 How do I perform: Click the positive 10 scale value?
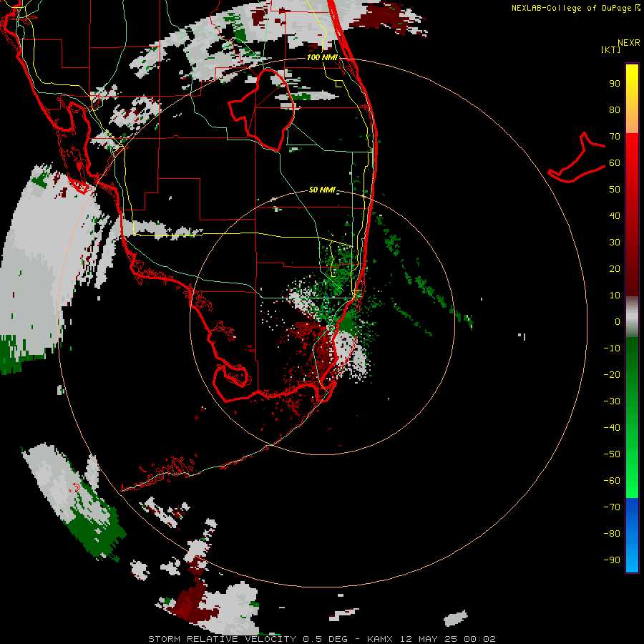[x=615, y=296]
